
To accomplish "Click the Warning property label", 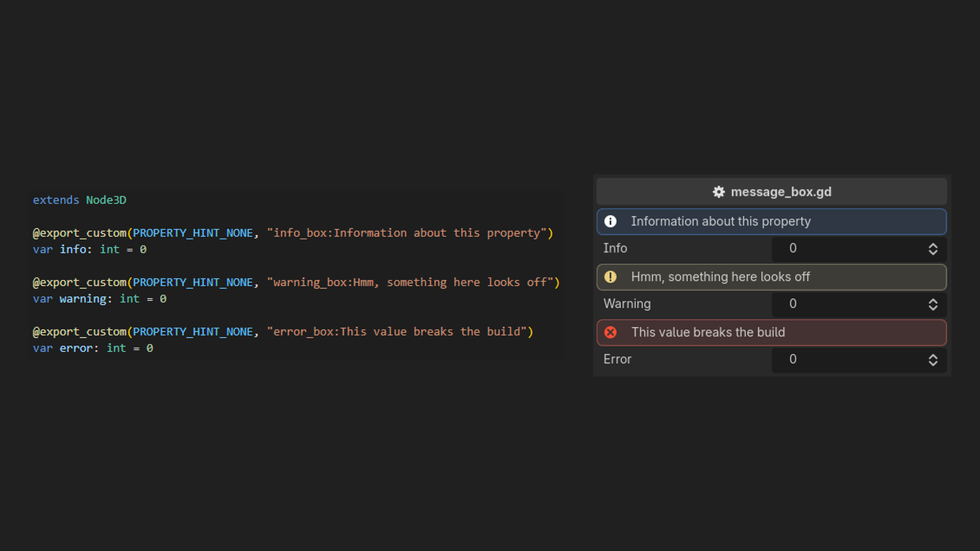I will [x=627, y=304].
